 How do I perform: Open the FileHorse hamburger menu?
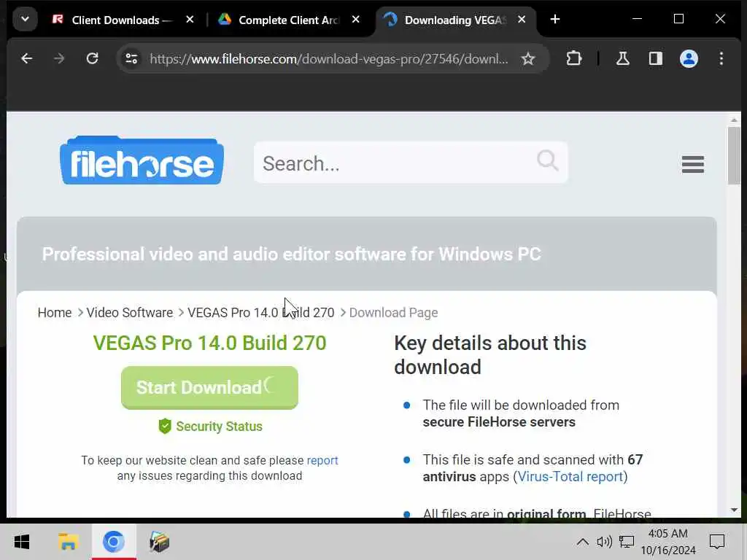(x=693, y=164)
